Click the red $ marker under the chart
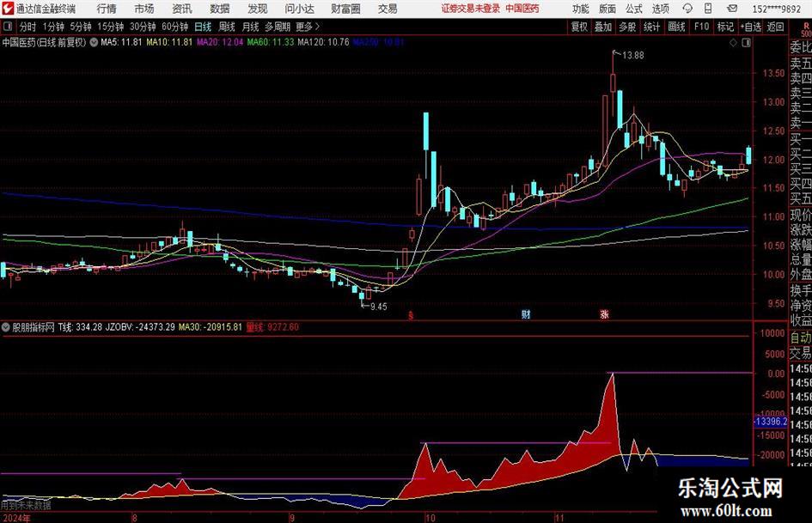Image resolution: width=812 pixels, height=523 pixels. click(x=411, y=315)
